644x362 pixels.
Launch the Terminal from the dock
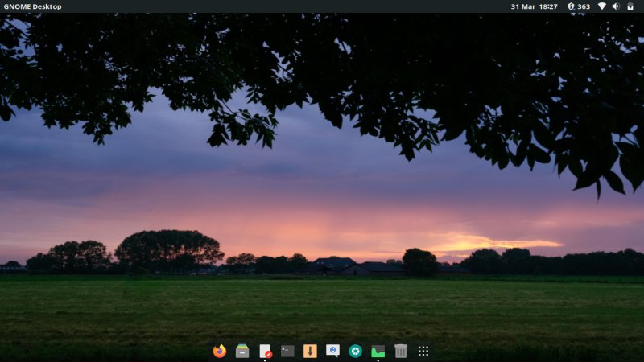[x=287, y=351]
